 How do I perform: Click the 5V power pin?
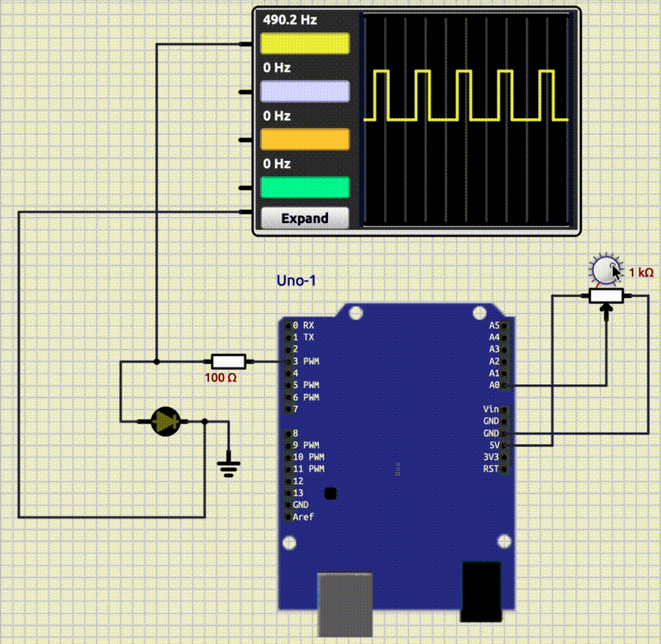point(506,445)
